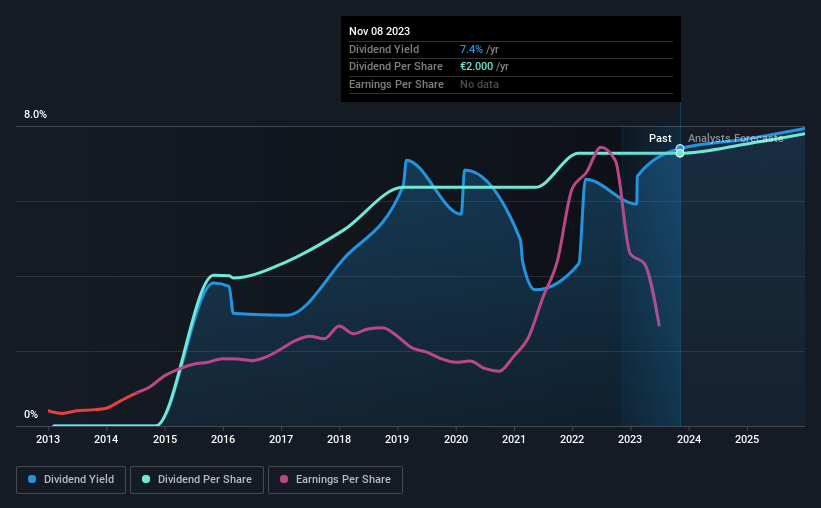Toggle the Earnings Per Share legend button
Screen dimensions: 821x508
click(x=335, y=480)
